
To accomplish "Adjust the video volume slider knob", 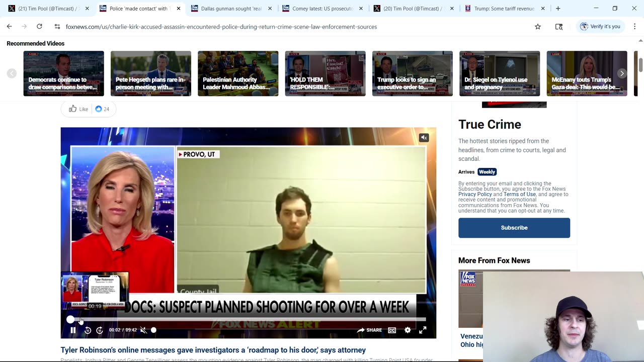I will [153, 330].
